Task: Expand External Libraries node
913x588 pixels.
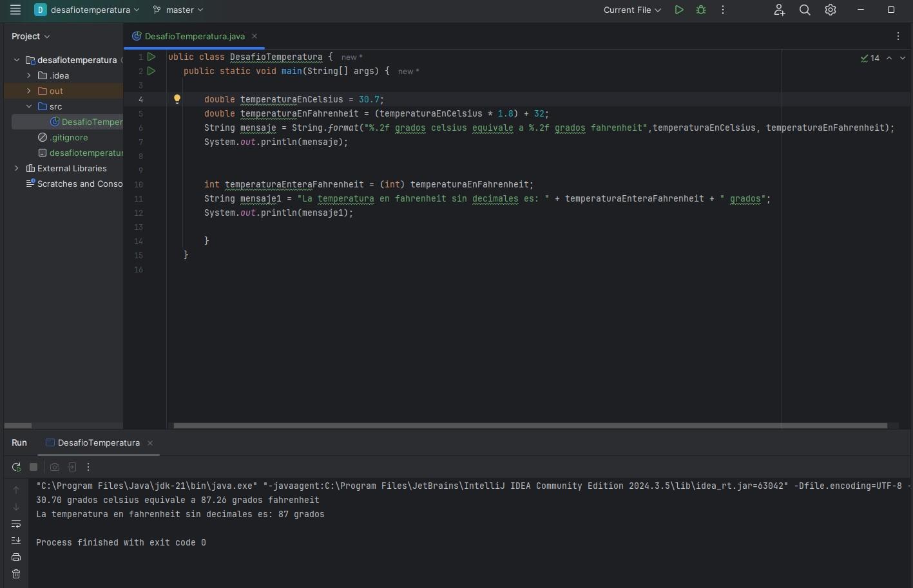Action: (17, 168)
